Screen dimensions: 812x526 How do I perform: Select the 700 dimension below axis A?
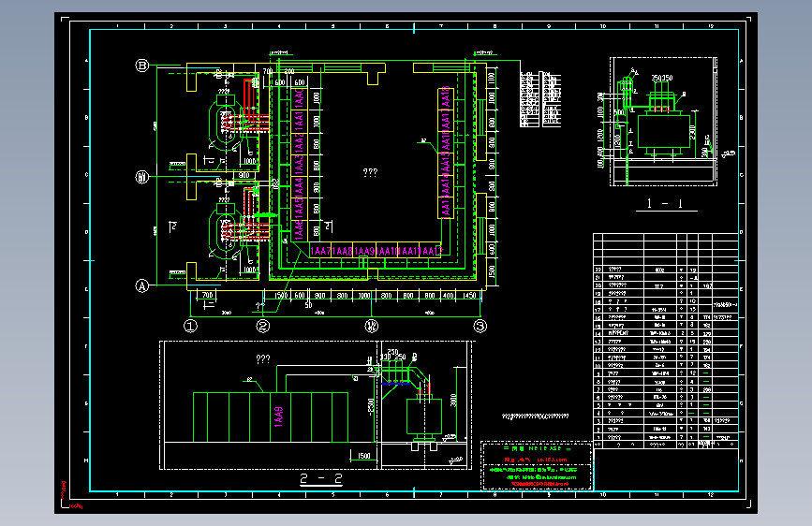207,295
